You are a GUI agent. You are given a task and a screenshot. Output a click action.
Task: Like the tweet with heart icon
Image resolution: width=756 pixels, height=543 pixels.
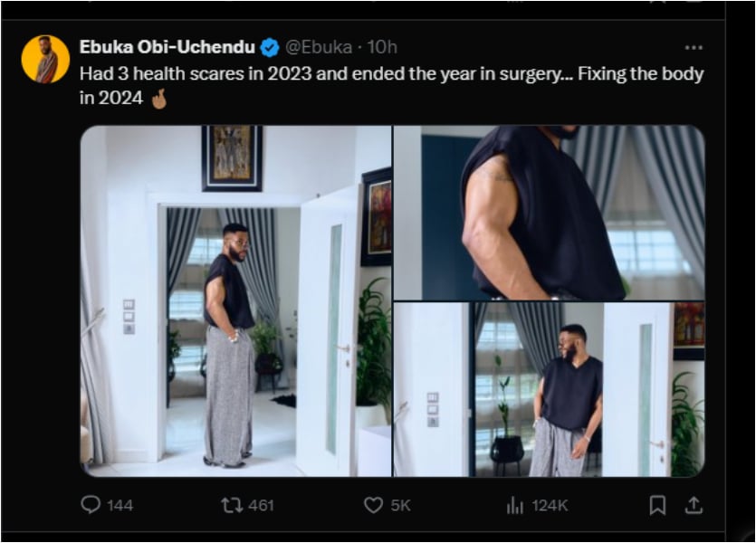click(x=373, y=505)
